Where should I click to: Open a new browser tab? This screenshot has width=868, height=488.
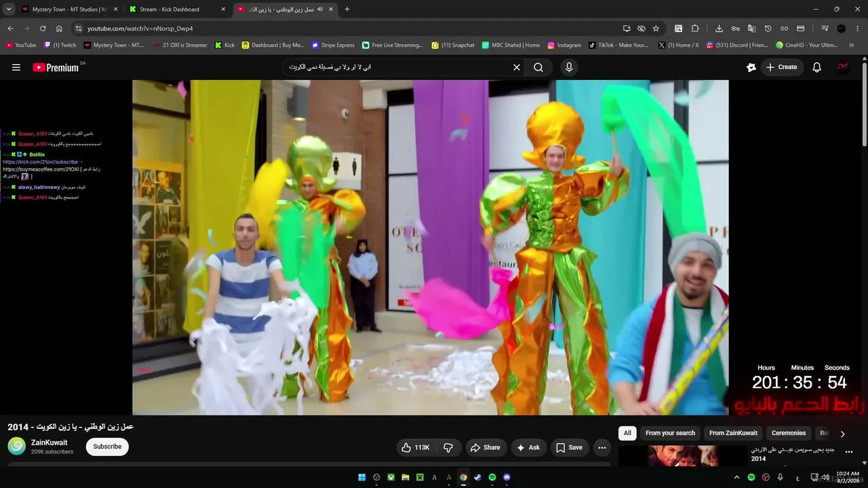[347, 9]
